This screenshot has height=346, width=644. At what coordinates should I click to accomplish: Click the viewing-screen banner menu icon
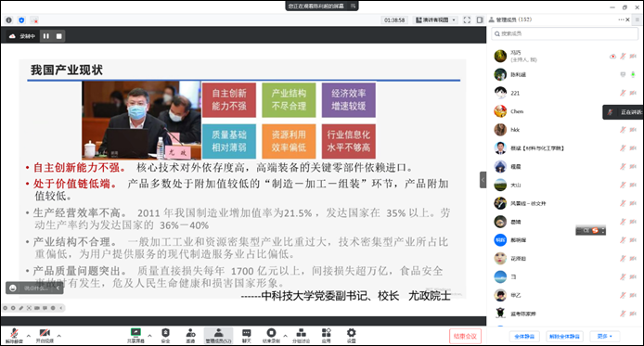tap(353, 6)
